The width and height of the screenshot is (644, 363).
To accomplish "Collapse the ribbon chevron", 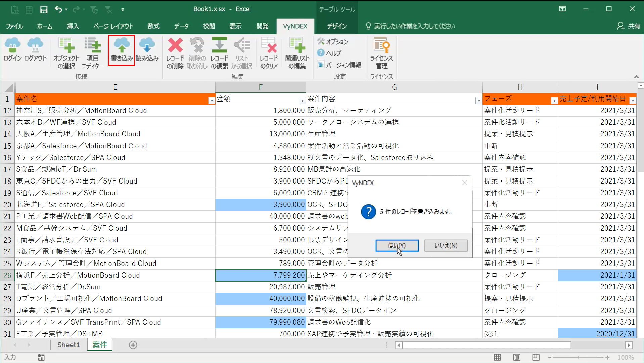I will pos(636,77).
